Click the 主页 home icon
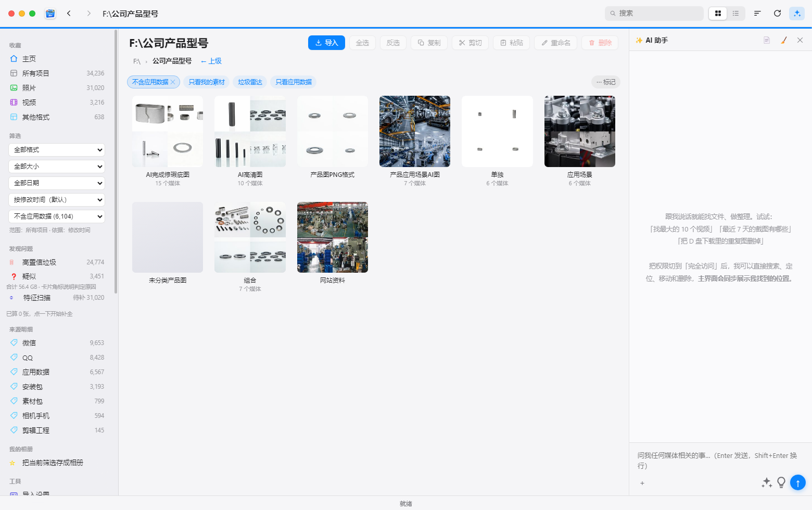Image resolution: width=812 pixels, height=510 pixels. point(14,59)
